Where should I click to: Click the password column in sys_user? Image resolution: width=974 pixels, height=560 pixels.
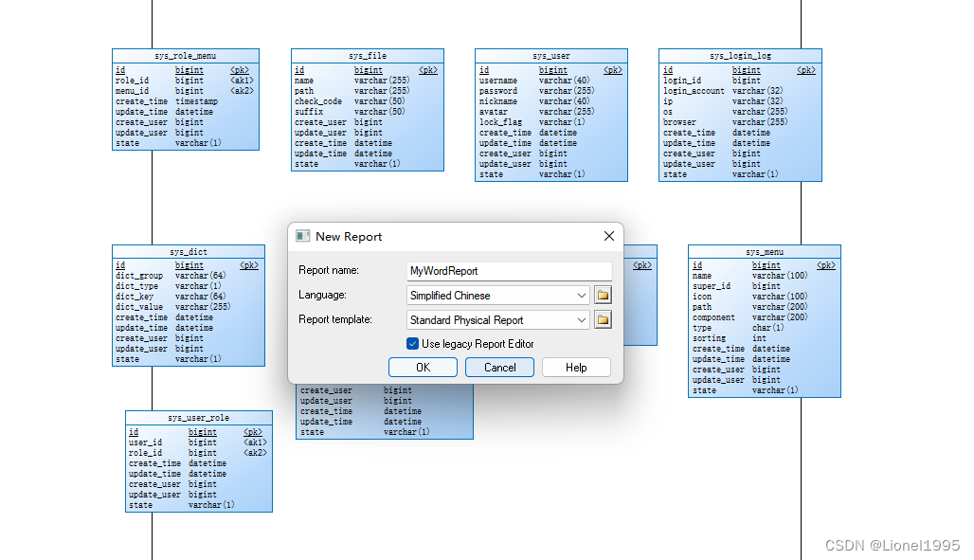tap(498, 91)
